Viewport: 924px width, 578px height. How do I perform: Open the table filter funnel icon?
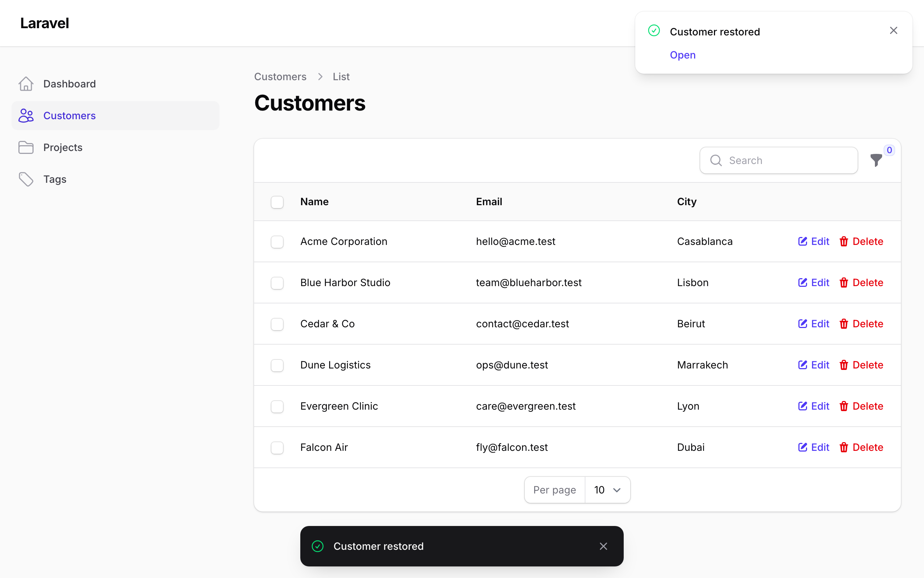coord(876,160)
